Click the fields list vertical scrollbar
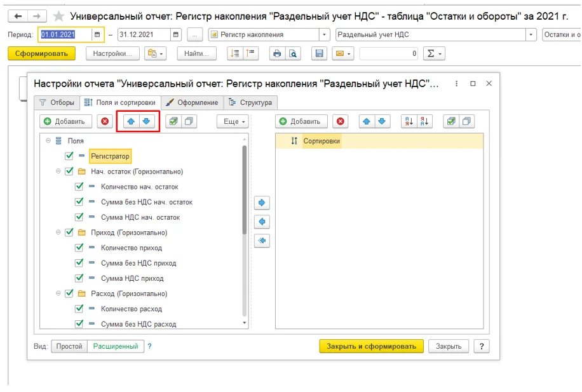Screen dimensions: 582x392 click(x=244, y=189)
